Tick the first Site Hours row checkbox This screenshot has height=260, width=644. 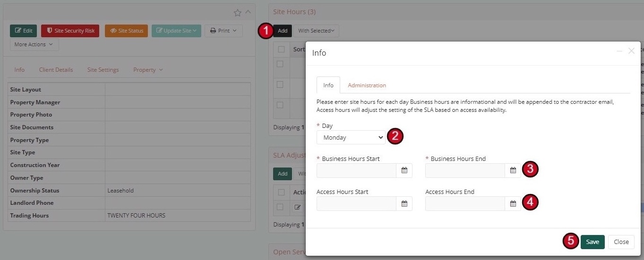[280, 64]
